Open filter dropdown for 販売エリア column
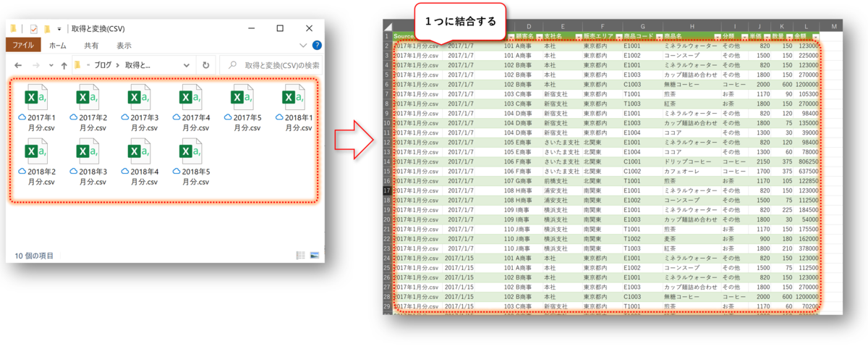Image resolution: width=868 pixels, height=357 pixels. [x=618, y=35]
